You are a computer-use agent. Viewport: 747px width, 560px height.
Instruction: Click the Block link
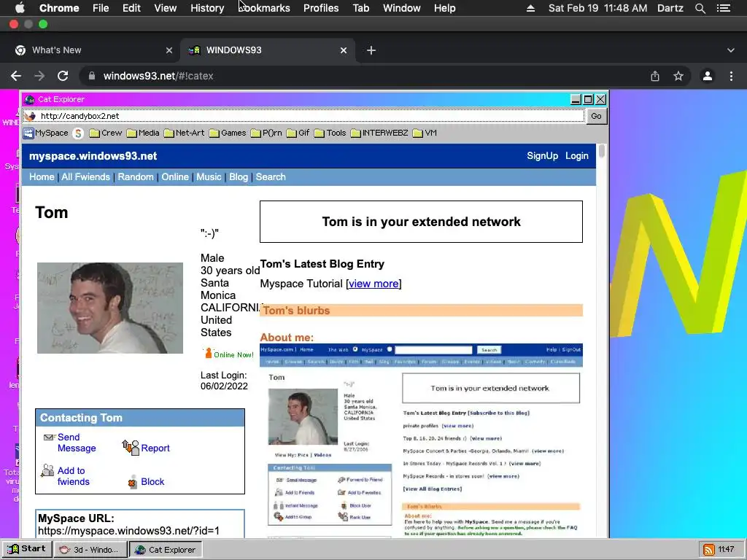[x=152, y=482]
